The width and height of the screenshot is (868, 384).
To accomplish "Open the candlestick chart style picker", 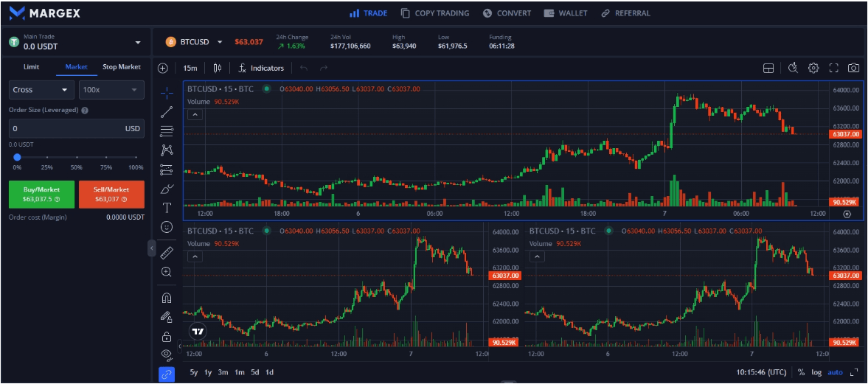I will (217, 68).
